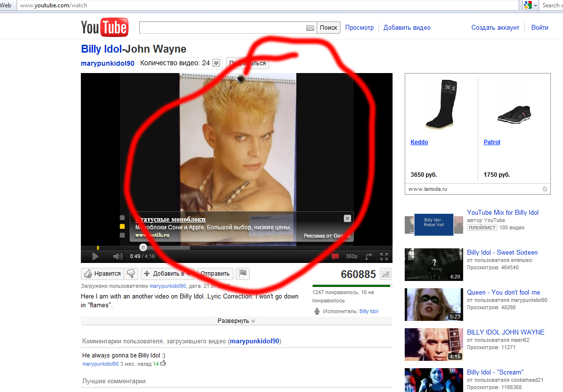The width and height of the screenshot is (563, 392).
Task: Toggle the red annotations speech bubble icon
Action: pos(335,256)
